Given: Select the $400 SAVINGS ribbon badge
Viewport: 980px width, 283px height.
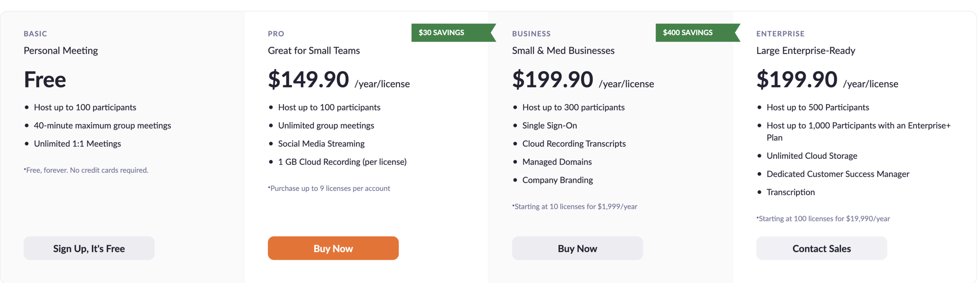Looking at the screenshot, I should point(698,33).
